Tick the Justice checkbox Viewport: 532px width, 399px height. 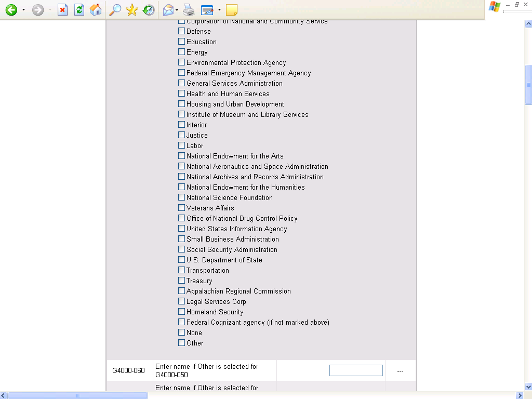pos(181,135)
